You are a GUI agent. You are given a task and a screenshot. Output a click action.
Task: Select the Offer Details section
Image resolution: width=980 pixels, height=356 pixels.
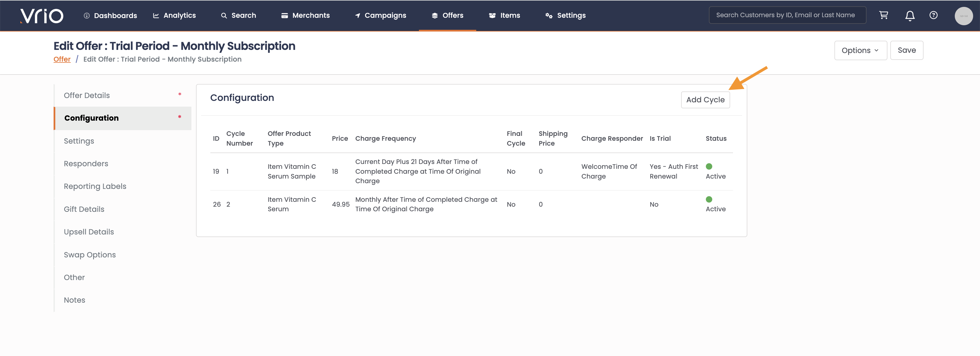tap(123, 95)
